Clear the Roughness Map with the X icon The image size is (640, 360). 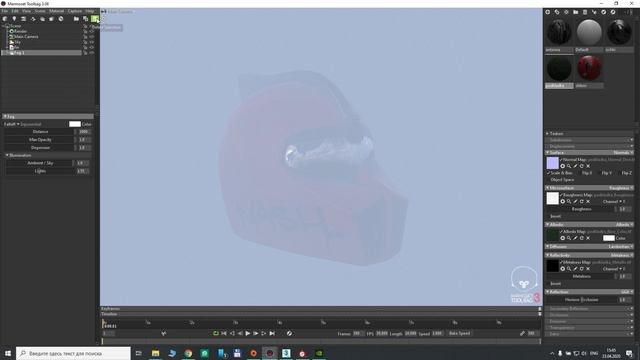pyautogui.click(x=588, y=202)
